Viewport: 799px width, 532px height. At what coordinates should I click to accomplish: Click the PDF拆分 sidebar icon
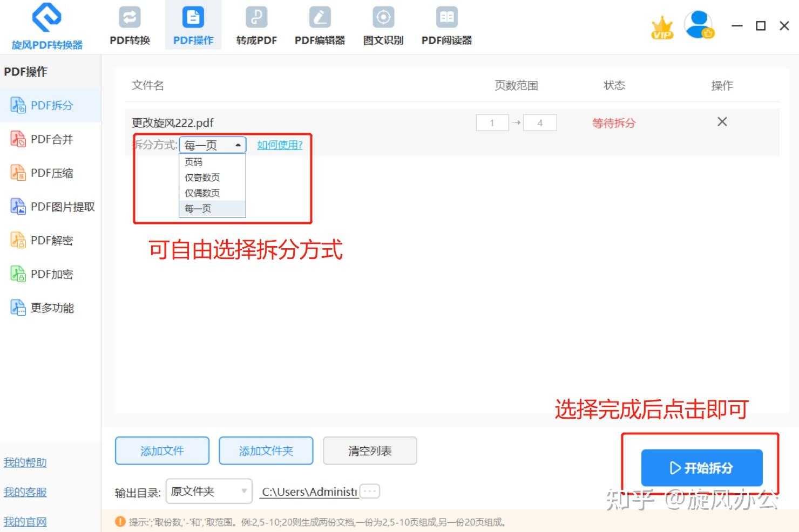click(18, 105)
